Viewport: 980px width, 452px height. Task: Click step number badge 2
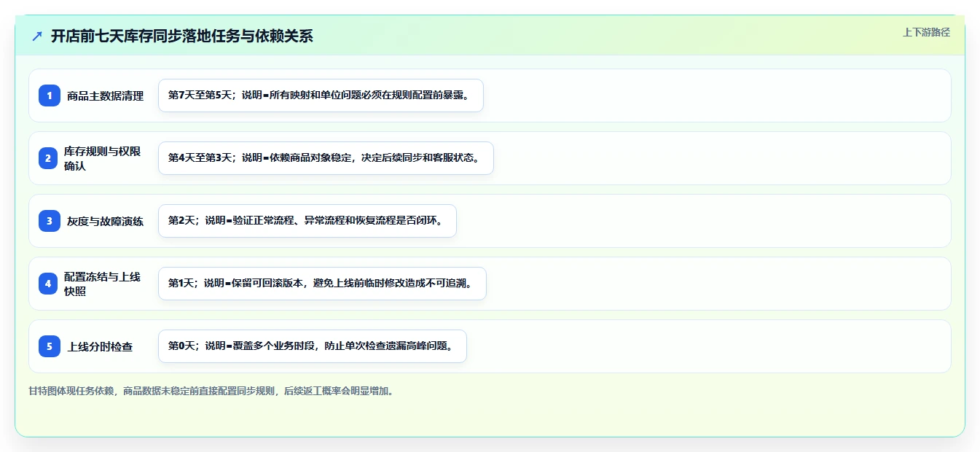click(x=48, y=158)
